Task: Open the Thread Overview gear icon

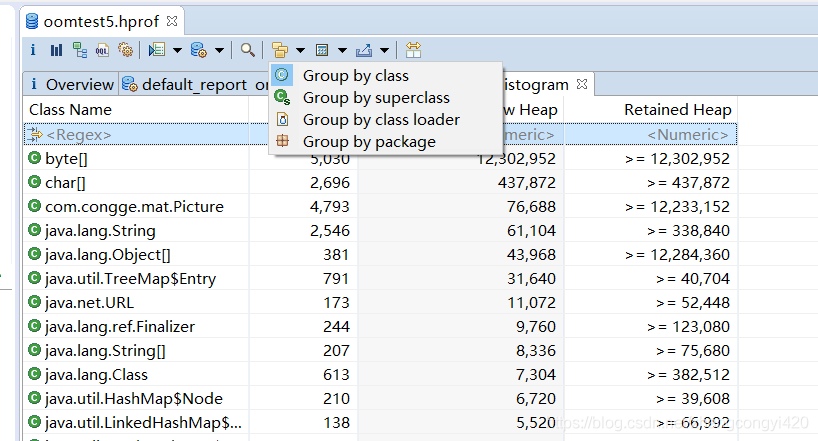Action: pyautogui.click(x=125, y=49)
